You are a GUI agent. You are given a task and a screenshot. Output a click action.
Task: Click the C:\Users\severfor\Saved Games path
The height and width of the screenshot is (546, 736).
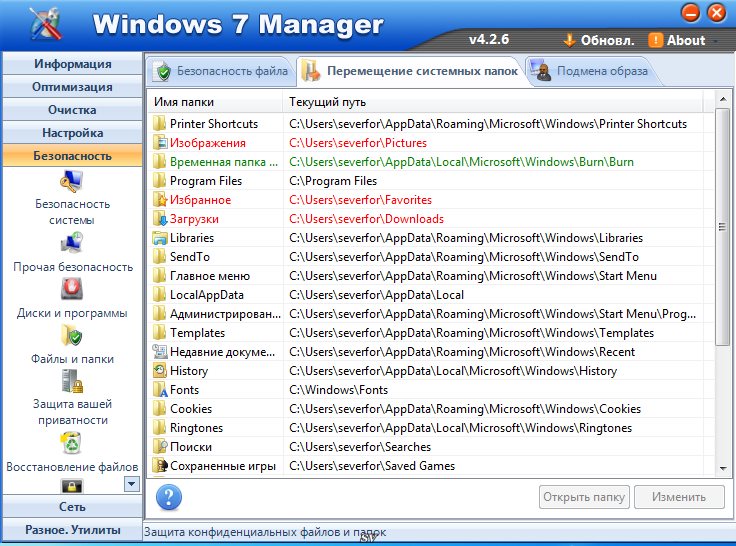tap(372, 466)
